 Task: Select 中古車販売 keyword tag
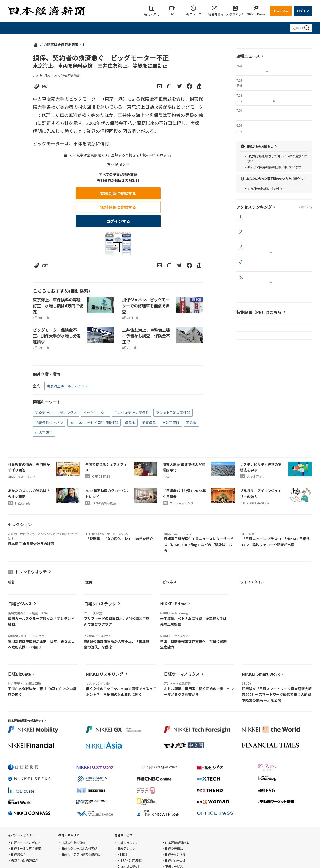(x=44, y=433)
